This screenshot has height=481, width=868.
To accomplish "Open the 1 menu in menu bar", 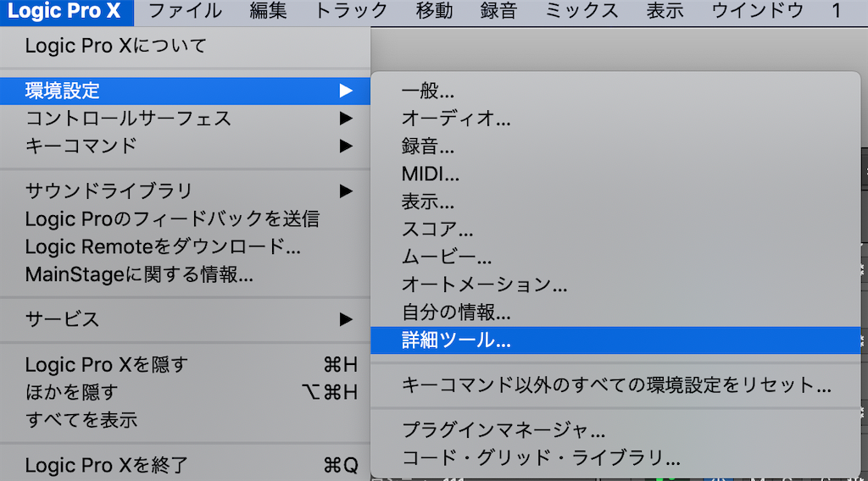I will click(837, 12).
